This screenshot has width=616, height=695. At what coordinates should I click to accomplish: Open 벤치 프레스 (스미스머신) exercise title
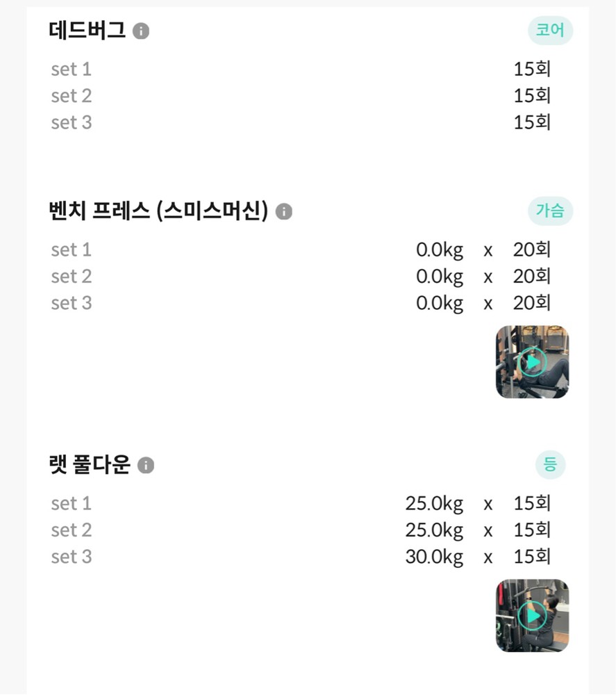[x=159, y=211]
